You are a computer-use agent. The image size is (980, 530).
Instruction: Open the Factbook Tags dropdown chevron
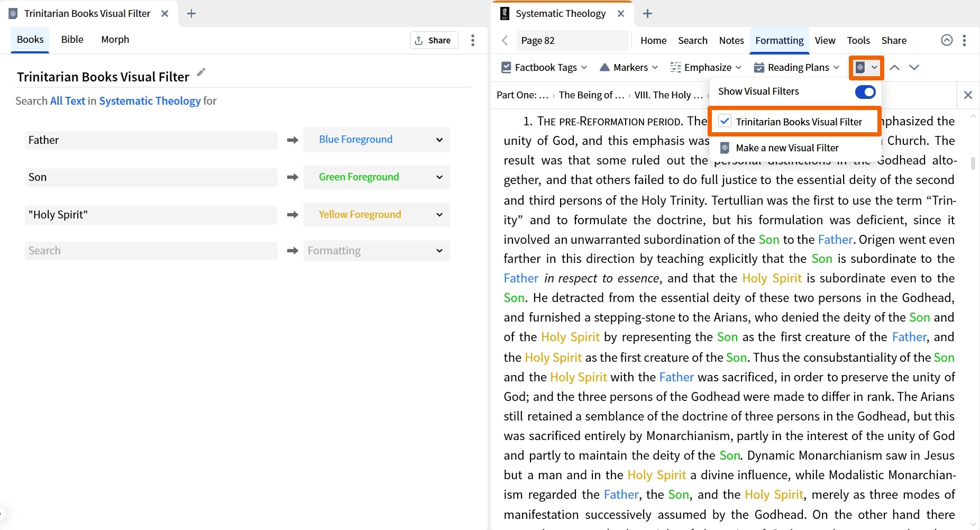584,67
